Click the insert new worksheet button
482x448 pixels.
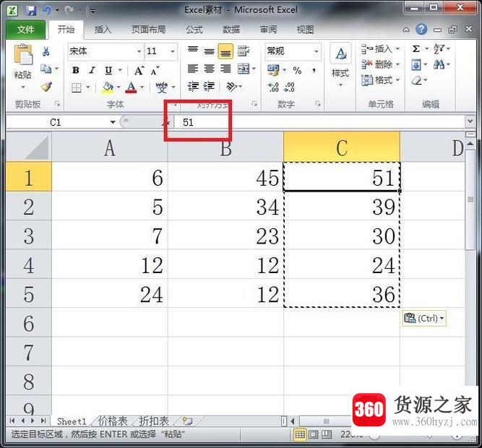(187, 421)
